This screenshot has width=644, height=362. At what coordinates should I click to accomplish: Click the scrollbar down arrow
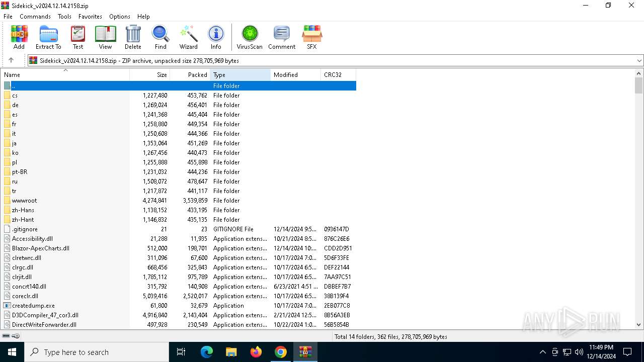pyautogui.click(x=639, y=325)
